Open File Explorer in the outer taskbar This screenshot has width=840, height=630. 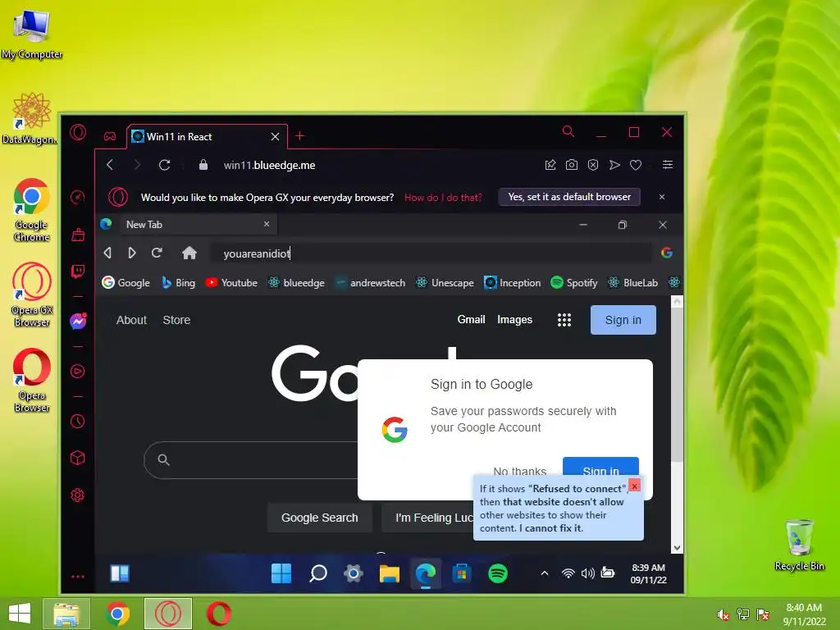[x=66, y=614]
